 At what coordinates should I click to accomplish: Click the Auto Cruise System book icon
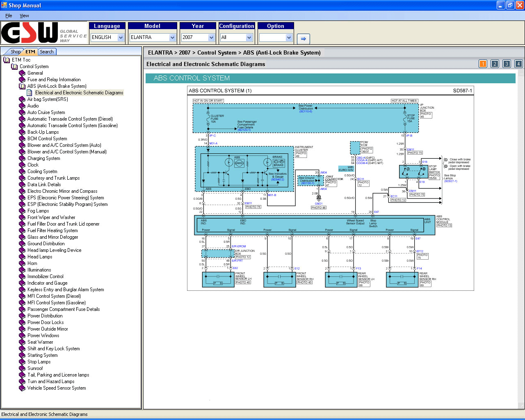click(22, 112)
